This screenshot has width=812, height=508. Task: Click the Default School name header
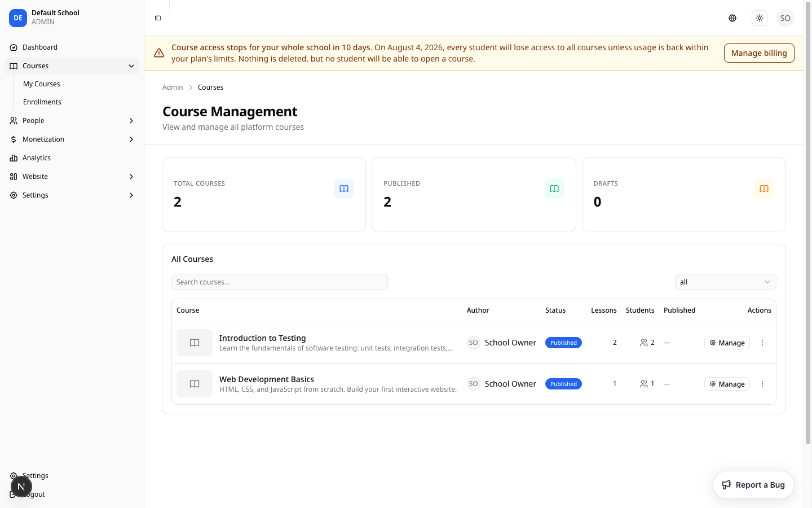(x=55, y=13)
